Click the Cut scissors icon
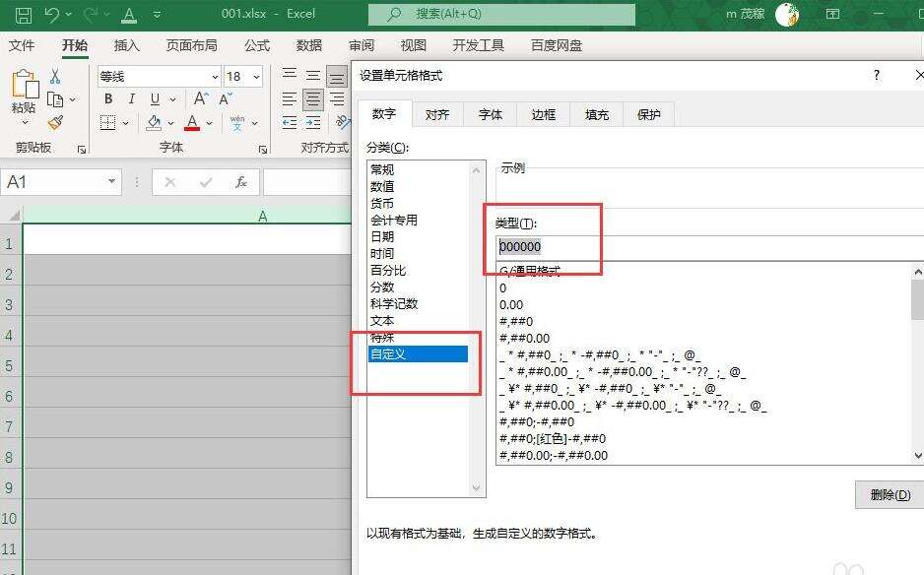This screenshot has height=575, width=924. click(55, 76)
